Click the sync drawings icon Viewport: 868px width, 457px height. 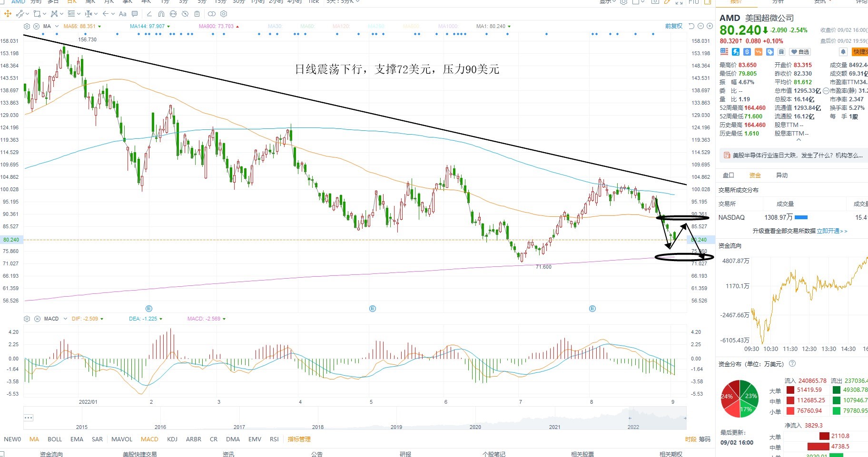(x=173, y=14)
